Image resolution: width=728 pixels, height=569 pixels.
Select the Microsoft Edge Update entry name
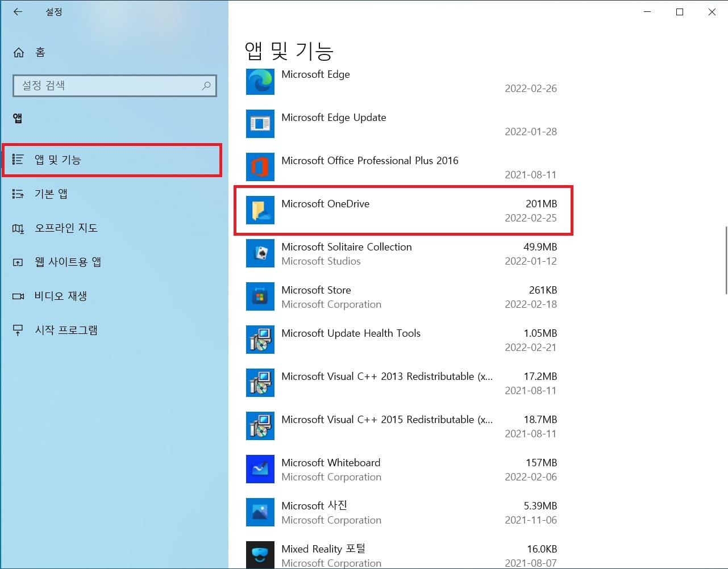click(x=334, y=118)
